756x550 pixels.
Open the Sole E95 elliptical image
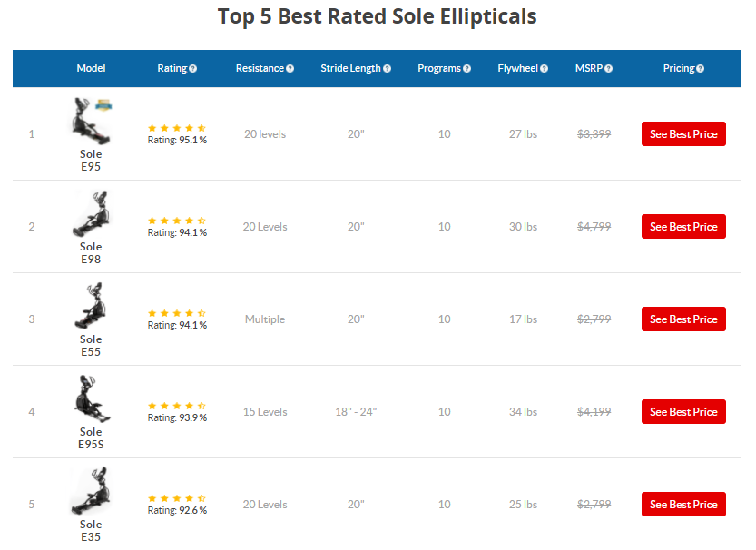[x=91, y=122]
